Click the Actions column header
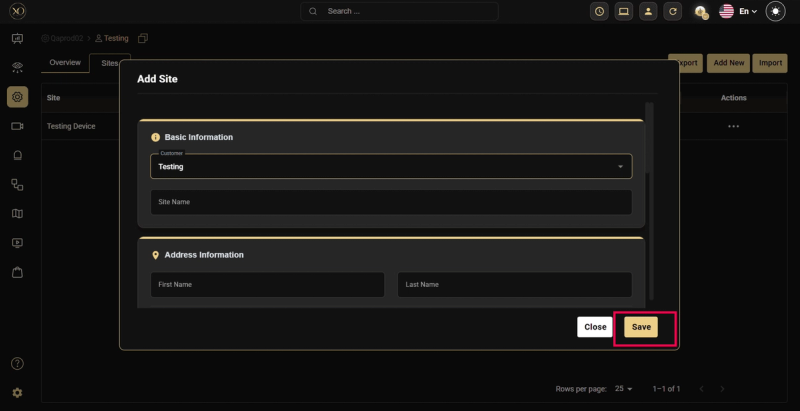800x411 pixels. 734,98
